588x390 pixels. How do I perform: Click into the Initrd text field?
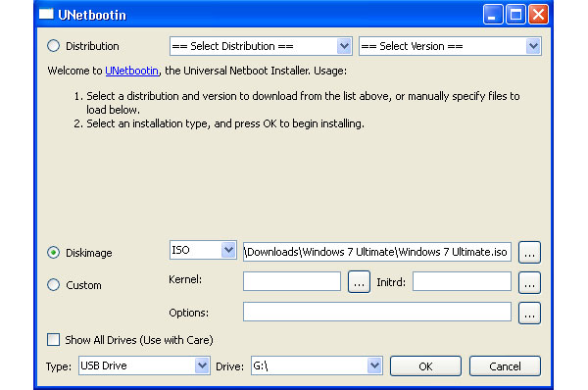pos(462,281)
